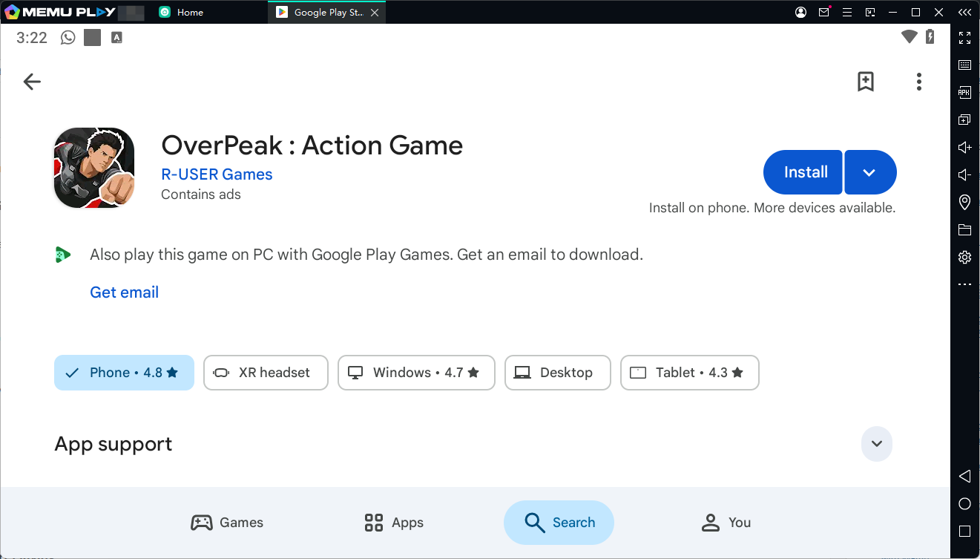Tap the Android home circle button

[x=964, y=504]
